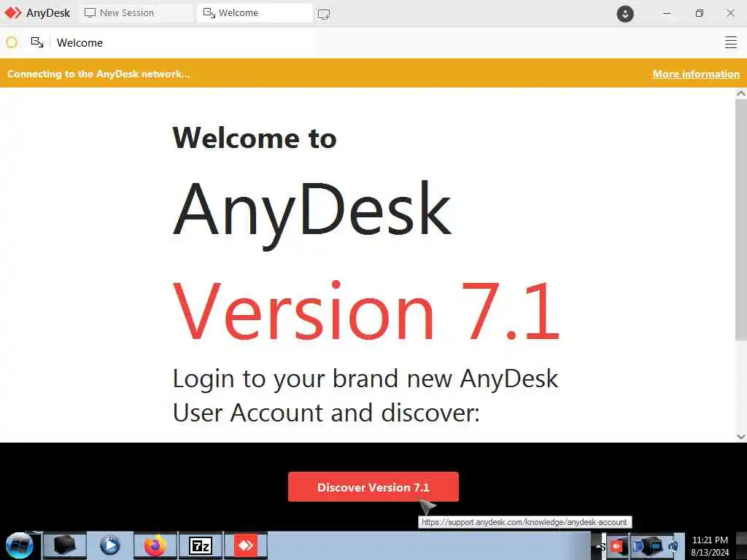Screen dimensions: 747x560
Task: Click the scrollbar down arrow
Action: 741,436
